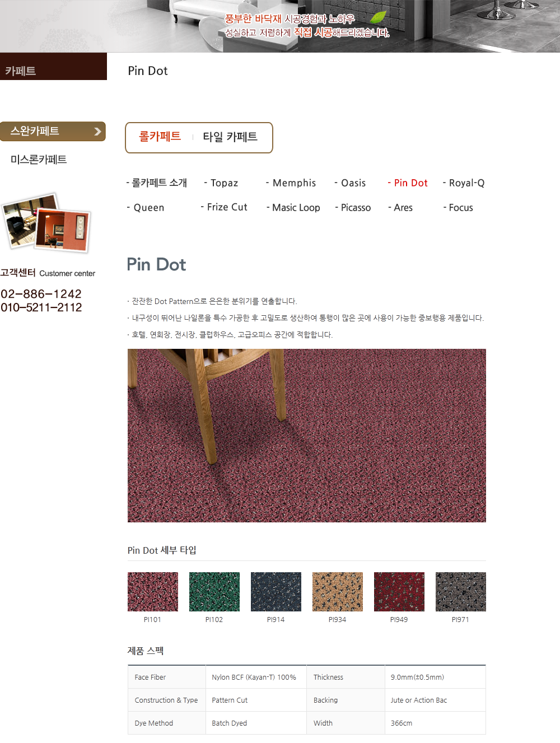Click the large Pin Dot carpet photo

307,436
